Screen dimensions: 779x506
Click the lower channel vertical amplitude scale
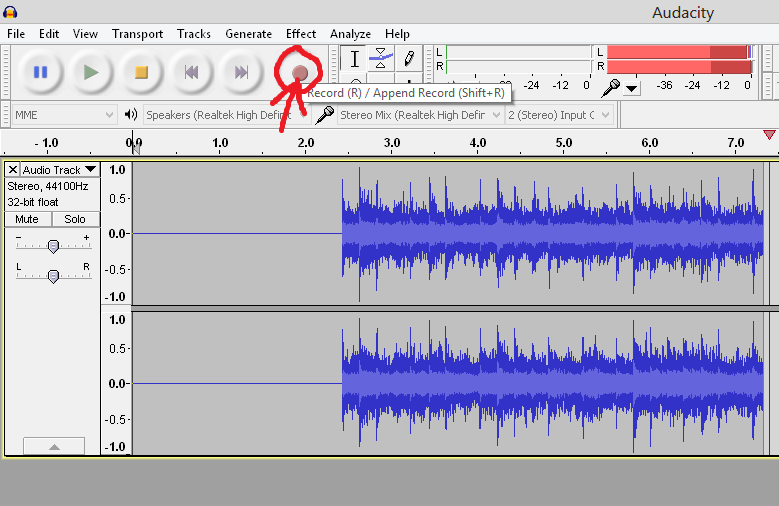tap(116, 383)
